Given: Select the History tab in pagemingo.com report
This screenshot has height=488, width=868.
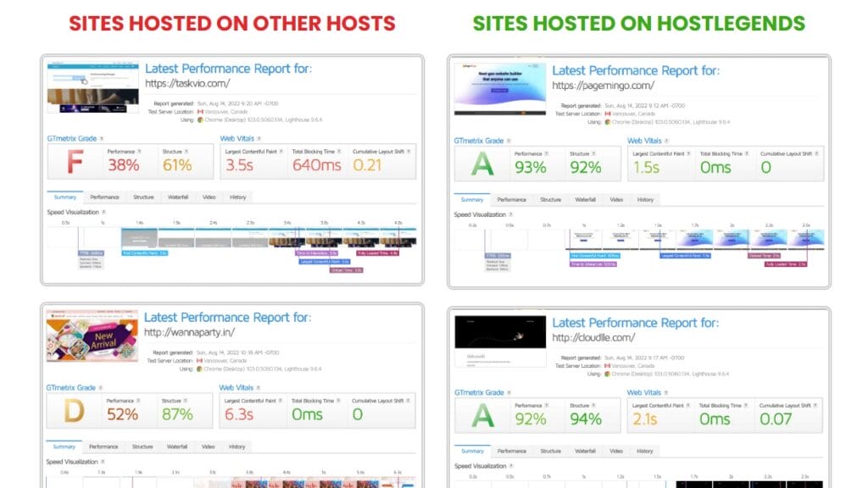Looking at the screenshot, I should pyautogui.click(x=645, y=200).
